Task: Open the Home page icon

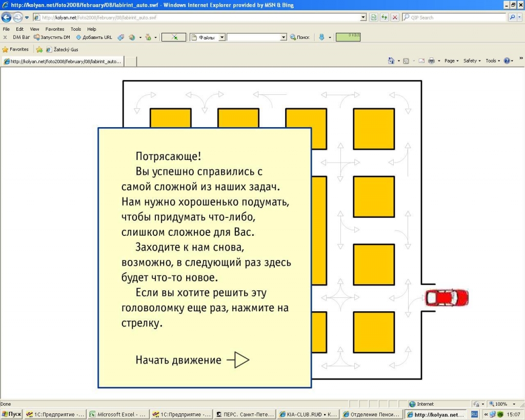Action: (x=392, y=61)
